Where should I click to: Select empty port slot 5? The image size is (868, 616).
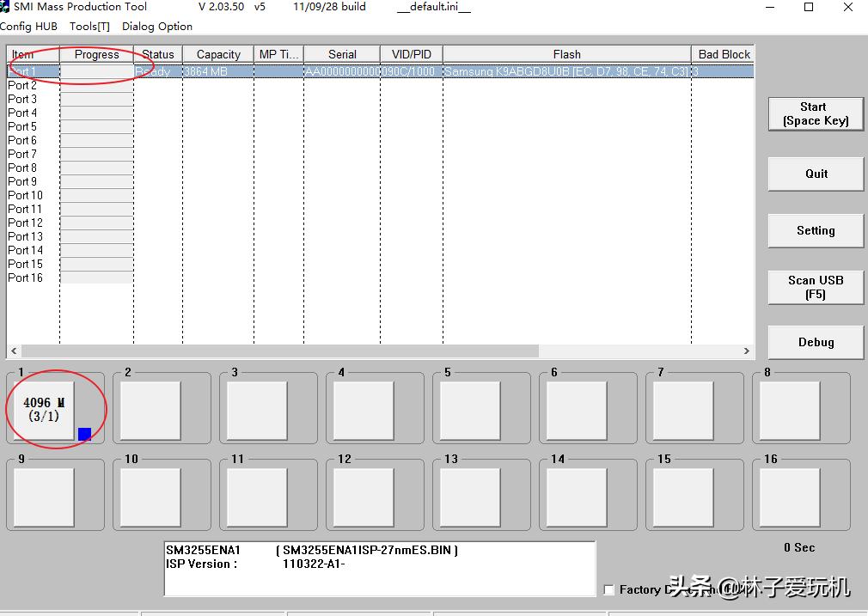[x=470, y=410]
